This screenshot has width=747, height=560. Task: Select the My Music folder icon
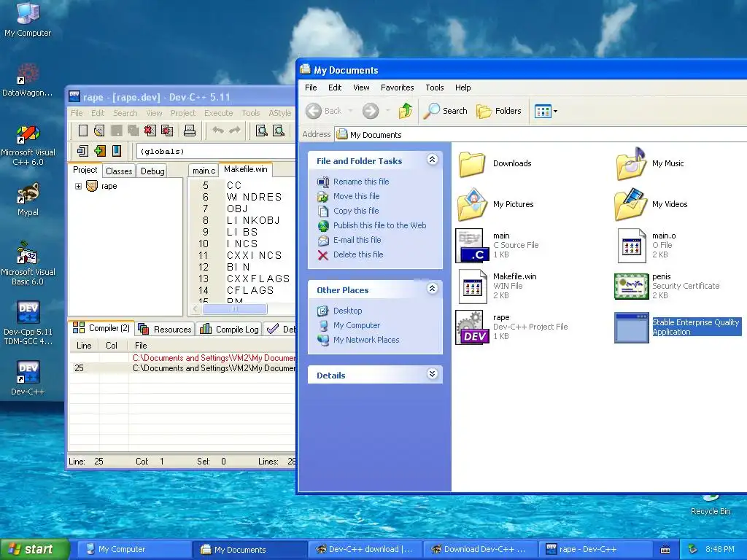coord(631,164)
